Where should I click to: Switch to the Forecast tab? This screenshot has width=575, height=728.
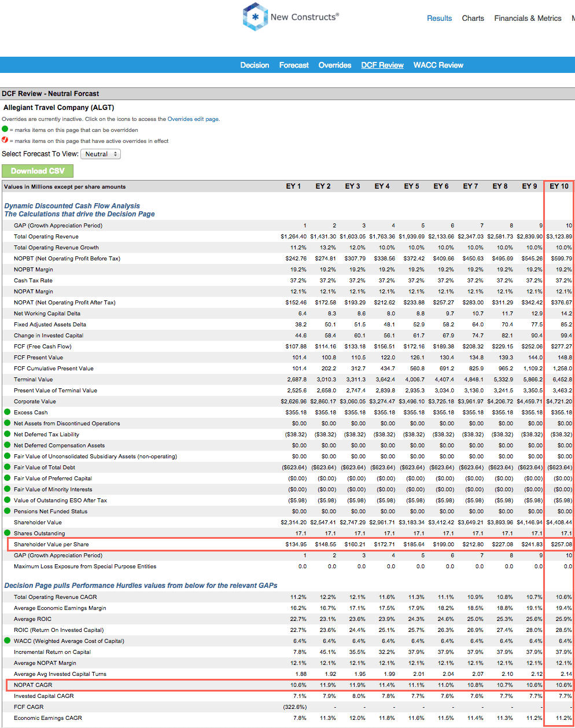294,65
